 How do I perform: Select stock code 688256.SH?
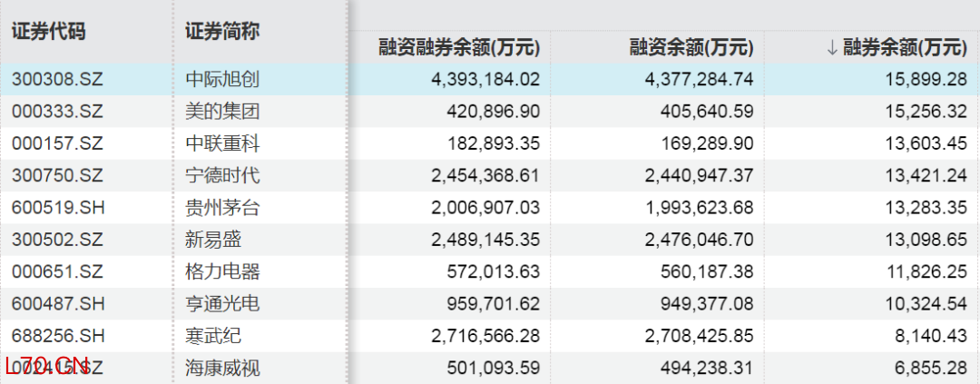(x=57, y=336)
